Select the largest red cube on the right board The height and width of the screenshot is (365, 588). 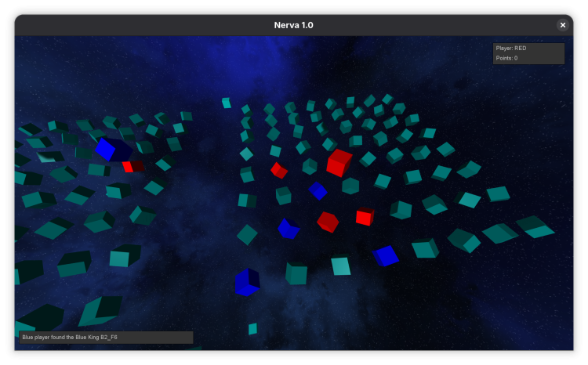(x=339, y=163)
